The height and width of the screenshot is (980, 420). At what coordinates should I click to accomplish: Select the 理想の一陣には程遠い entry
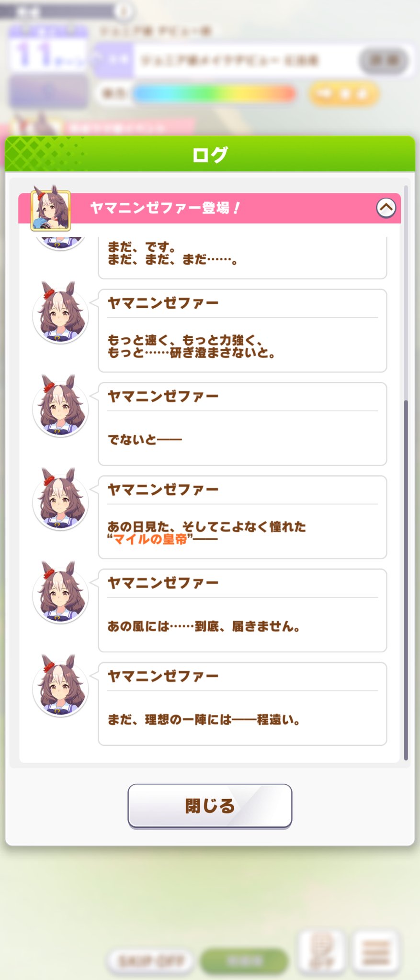pyautogui.click(x=242, y=704)
